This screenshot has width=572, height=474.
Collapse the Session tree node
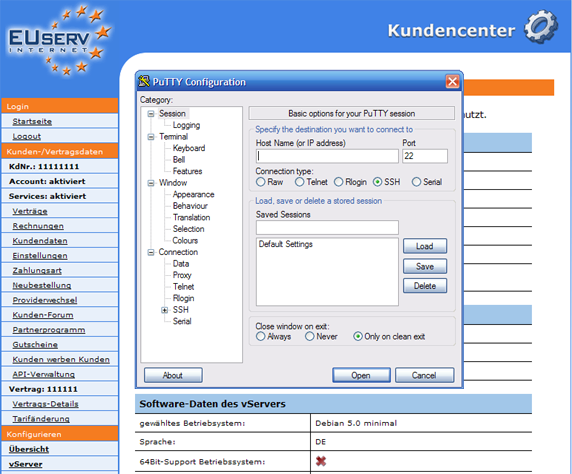click(151, 114)
